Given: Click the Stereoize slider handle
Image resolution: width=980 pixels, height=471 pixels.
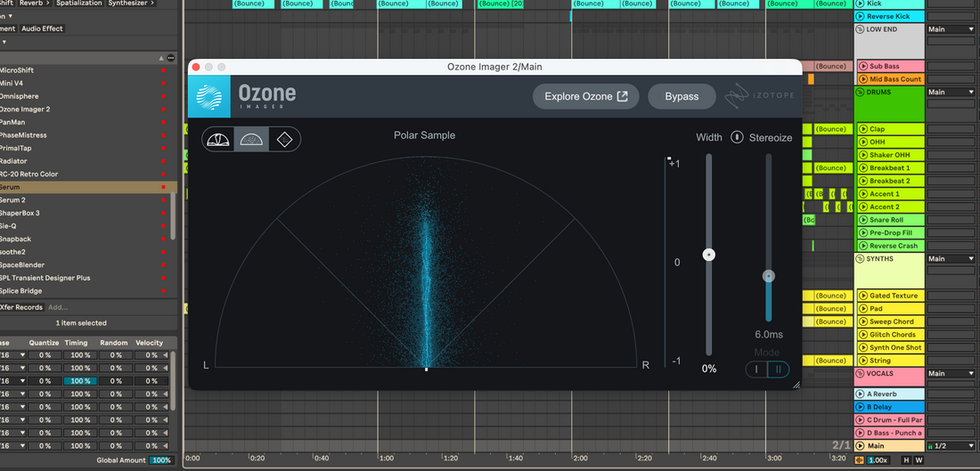Looking at the screenshot, I should point(769,276).
